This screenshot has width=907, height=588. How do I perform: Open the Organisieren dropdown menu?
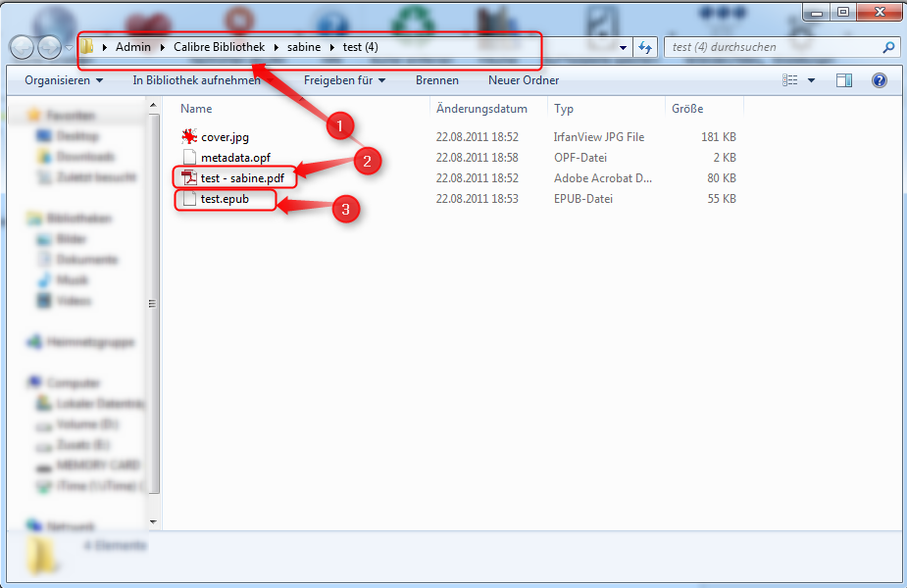click(64, 80)
